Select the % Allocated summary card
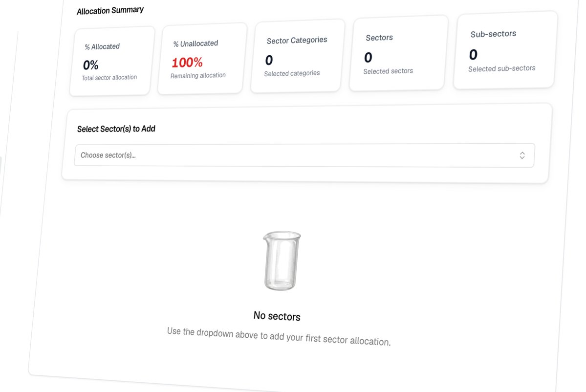Viewport: 586px width, 392px height. [x=112, y=61]
